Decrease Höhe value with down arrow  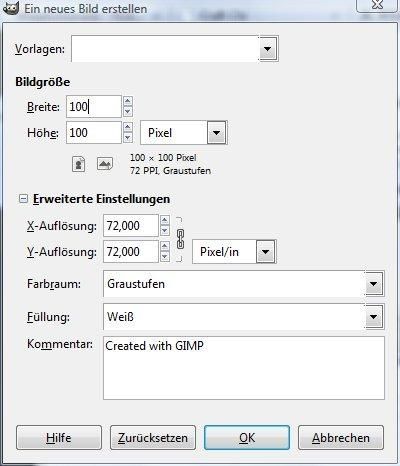pos(128,138)
